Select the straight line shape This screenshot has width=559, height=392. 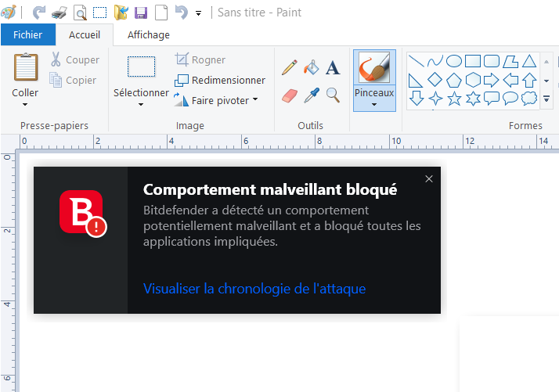point(416,61)
